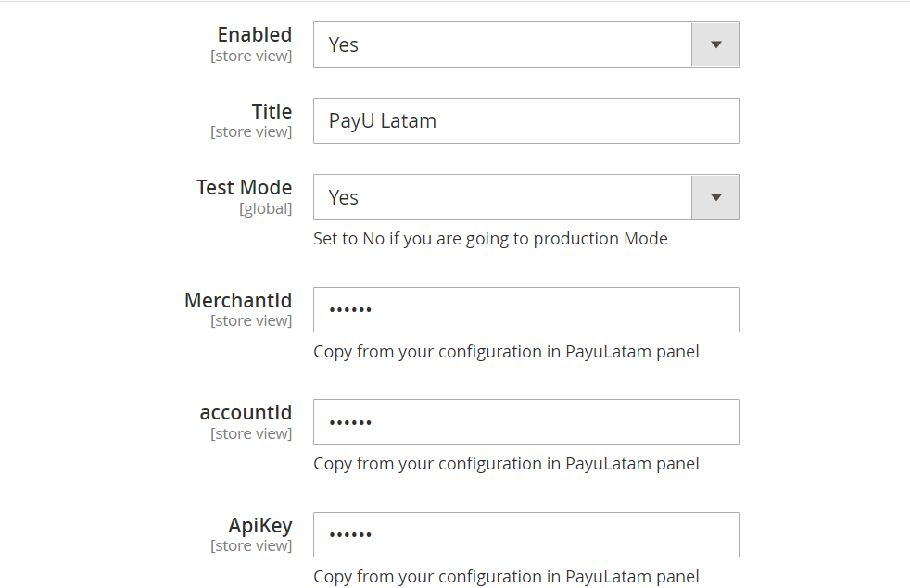Open the Enabled select box showing Yes
The height and width of the screenshot is (588, 910).
click(502, 44)
